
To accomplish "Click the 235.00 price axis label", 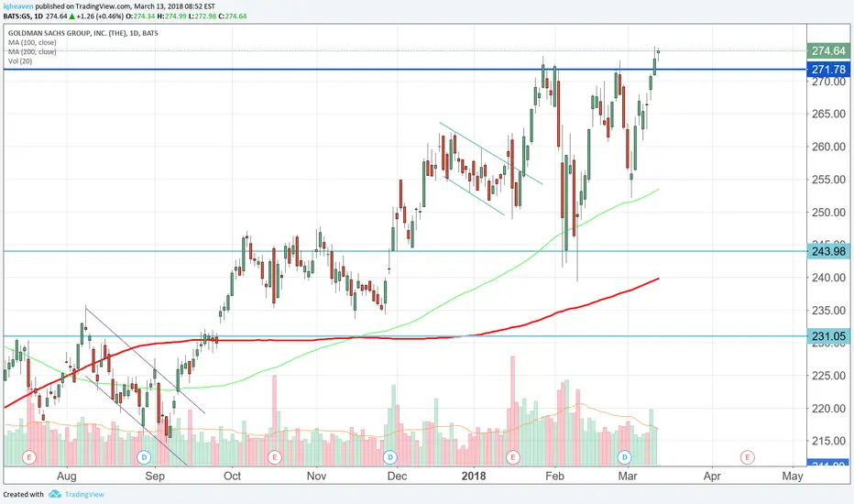I will tap(828, 310).
